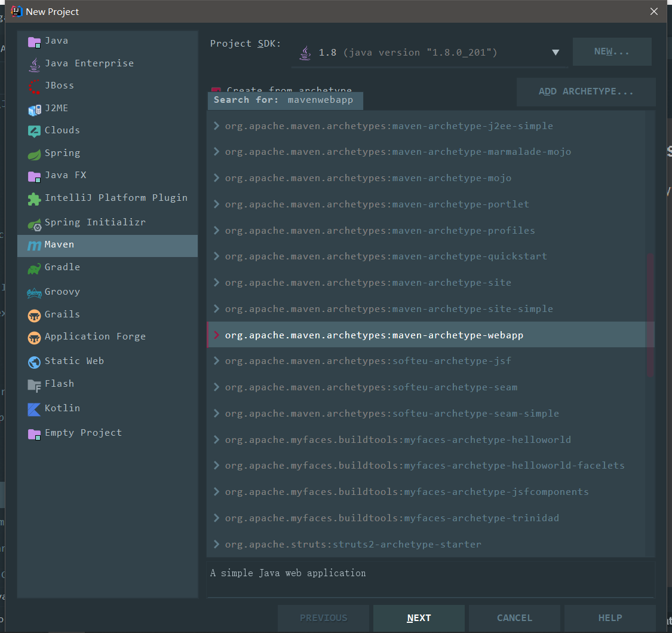Open the Project SDK dropdown arrow
This screenshot has width=672, height=633.
click(556, 53)
